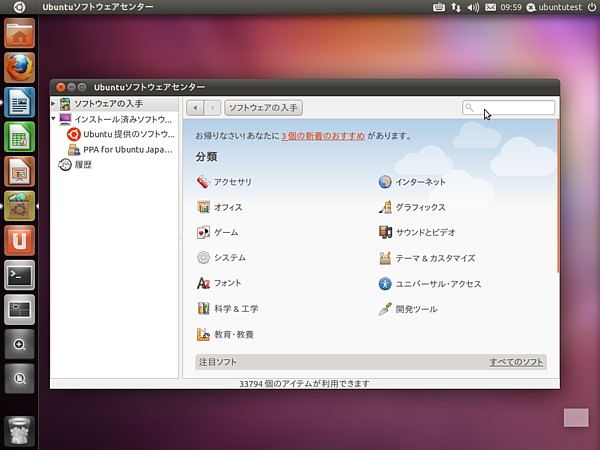Open the Files lens in launcher

pyautogui.click(x=20, y=378)
